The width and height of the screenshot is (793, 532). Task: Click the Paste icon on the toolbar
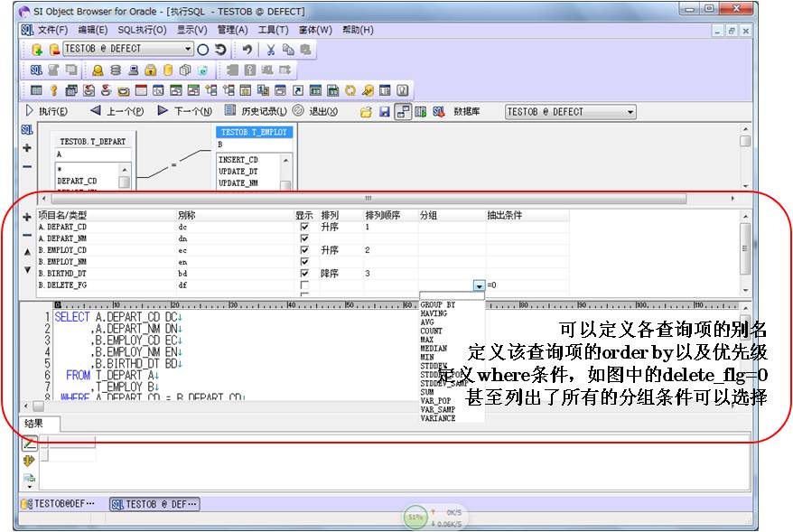[x=304, y=49]
